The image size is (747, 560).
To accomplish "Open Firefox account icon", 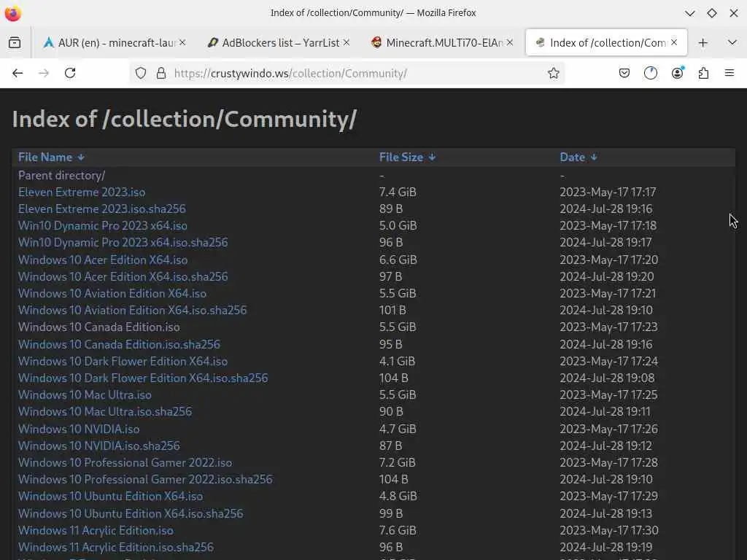I will point(677,74).
